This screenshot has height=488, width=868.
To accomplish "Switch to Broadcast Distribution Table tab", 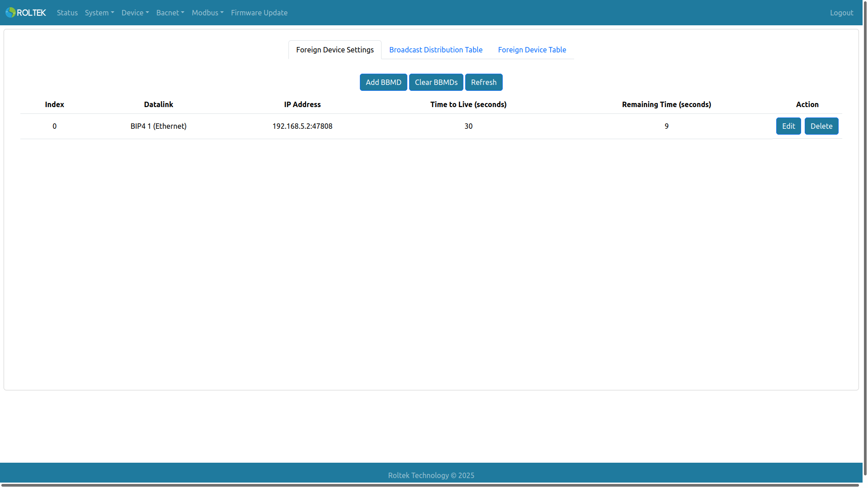I will [436, 50].
